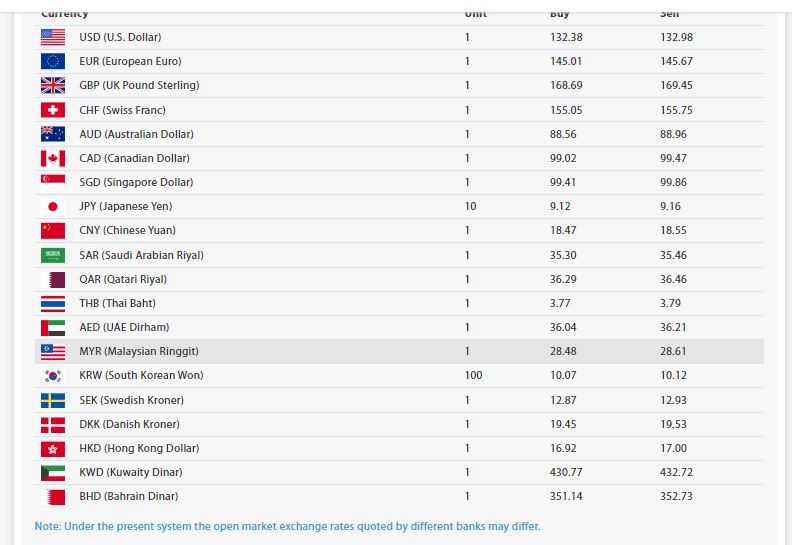Click the Japanese flag icon
This screenshot has width=792, height=545.
(x=53, y=207)
